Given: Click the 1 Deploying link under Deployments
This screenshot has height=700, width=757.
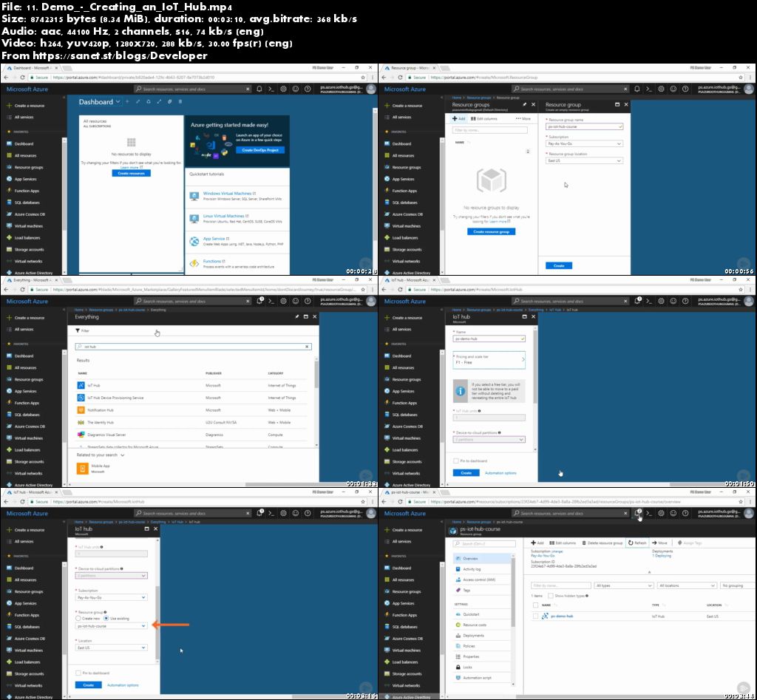Looking at the screenshot, I should coord(662,556).
